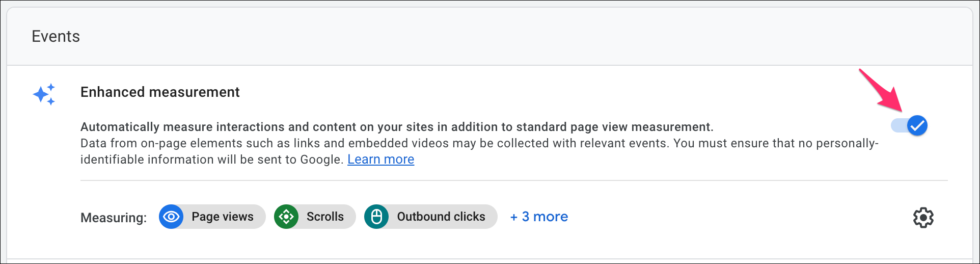Click the green Scrolls arrows icon
980x264 pixels.
point(286,217)
